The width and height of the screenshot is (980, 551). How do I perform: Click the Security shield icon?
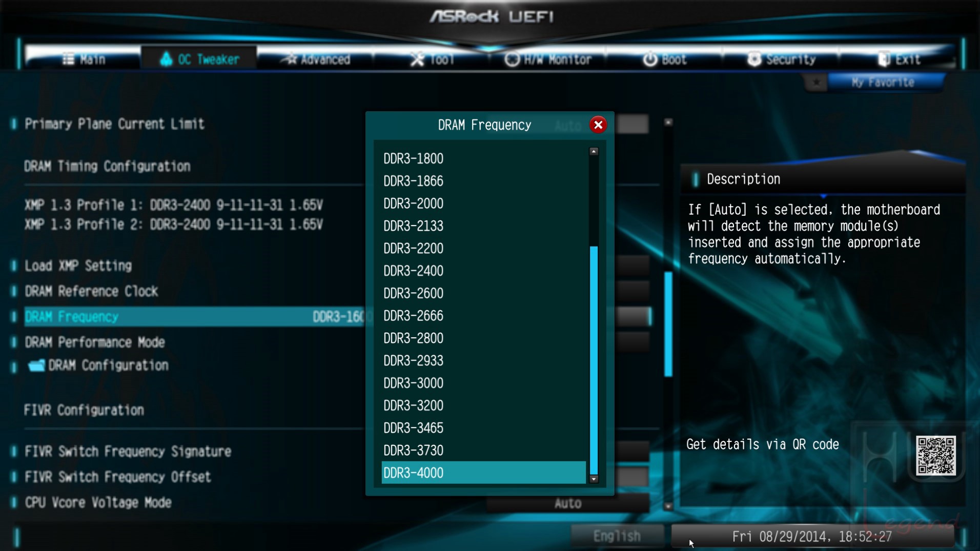pyautogui.click(x=754, y=59)
